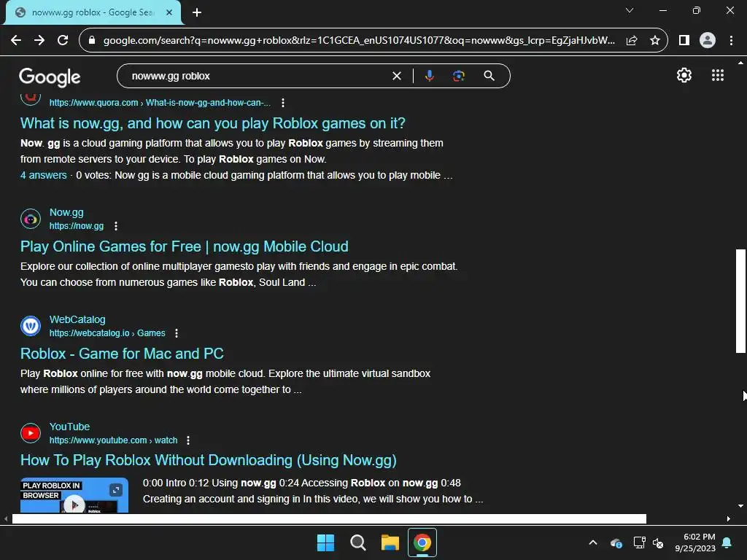This screenshot has width=747, height=560.
Task: Open more options for the Now.gg result
Action: (x=116, y=226)
